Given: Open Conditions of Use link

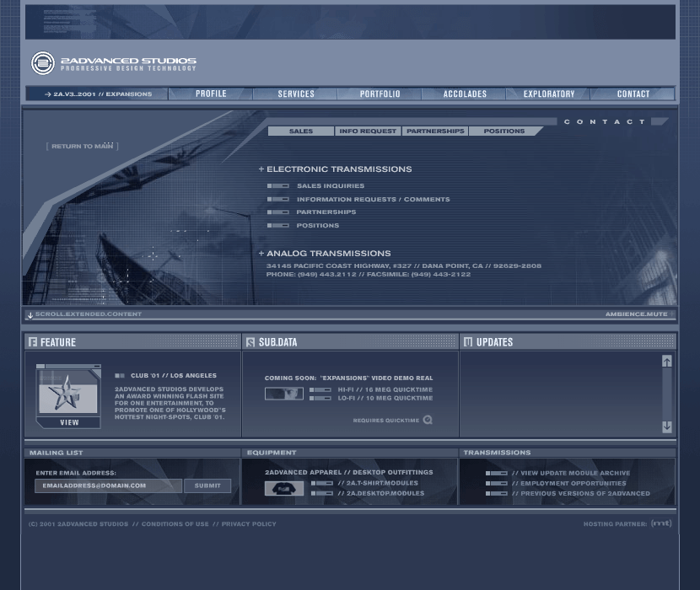Looking at the screenshot, I should (x=175, y=524).
